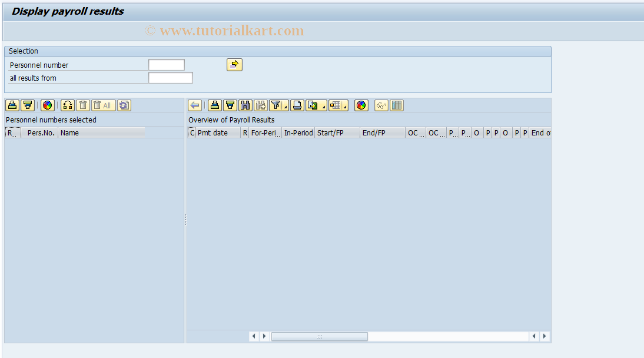Click the execute arrow button beside Personnel number
The width and height of the screenshot is (644, 358).
pos(234,65)
